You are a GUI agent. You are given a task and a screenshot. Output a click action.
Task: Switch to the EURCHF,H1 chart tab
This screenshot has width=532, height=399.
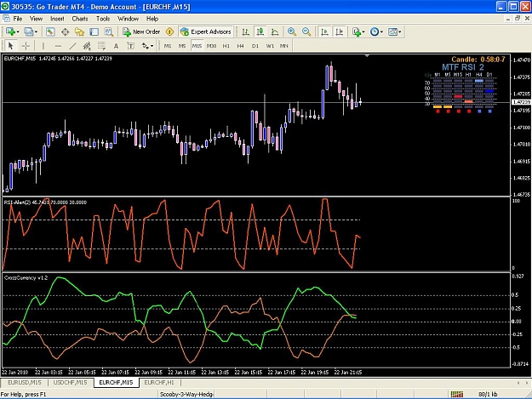[x=159, y=382]
